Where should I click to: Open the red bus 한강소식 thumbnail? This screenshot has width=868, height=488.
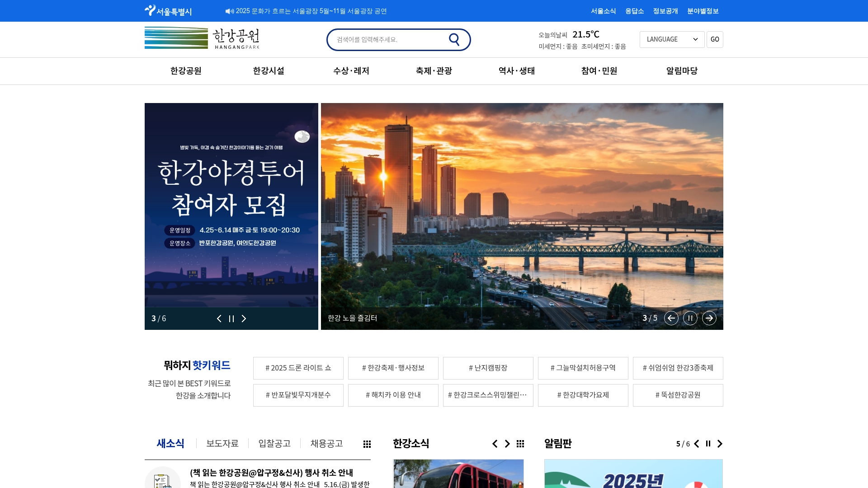[458, 474]
